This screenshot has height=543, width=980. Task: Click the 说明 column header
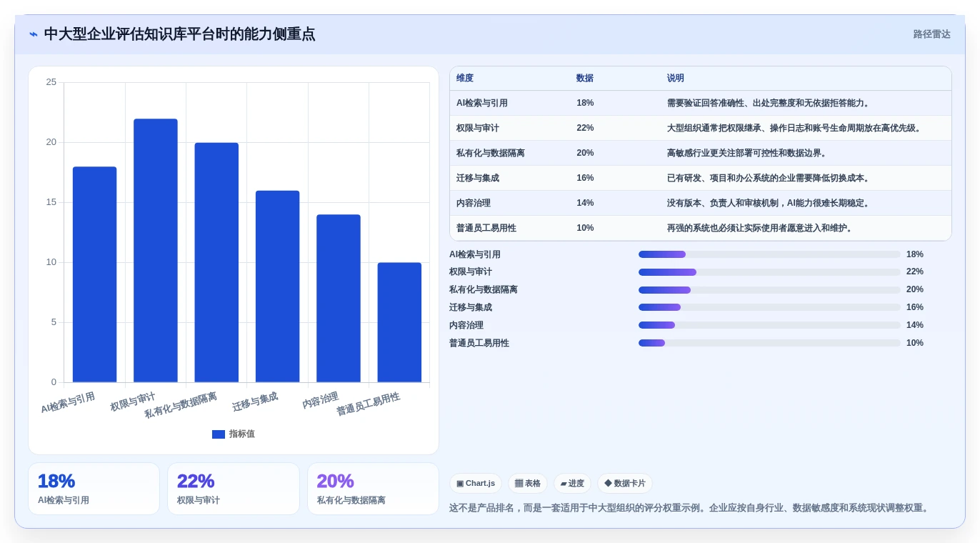(676, 79)
